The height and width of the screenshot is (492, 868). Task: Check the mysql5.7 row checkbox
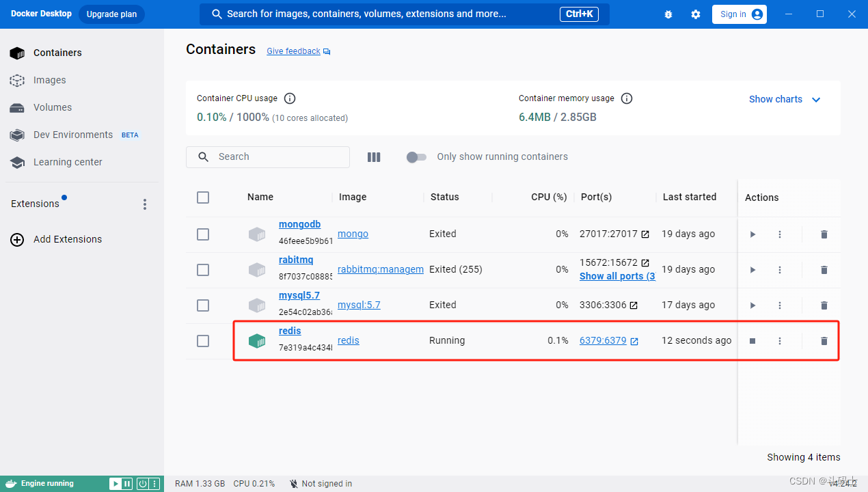(203, 305)
